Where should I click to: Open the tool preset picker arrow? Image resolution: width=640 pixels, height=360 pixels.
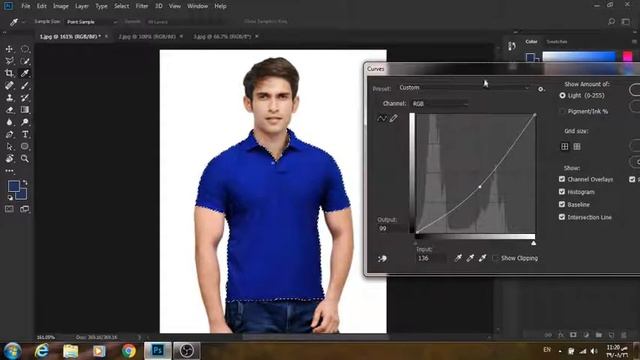point(24,22)
